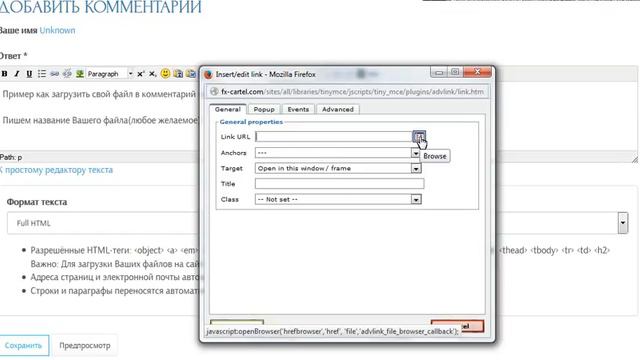
Task: Minimize the Insert/edit link window
Action: tap(439, 72)
